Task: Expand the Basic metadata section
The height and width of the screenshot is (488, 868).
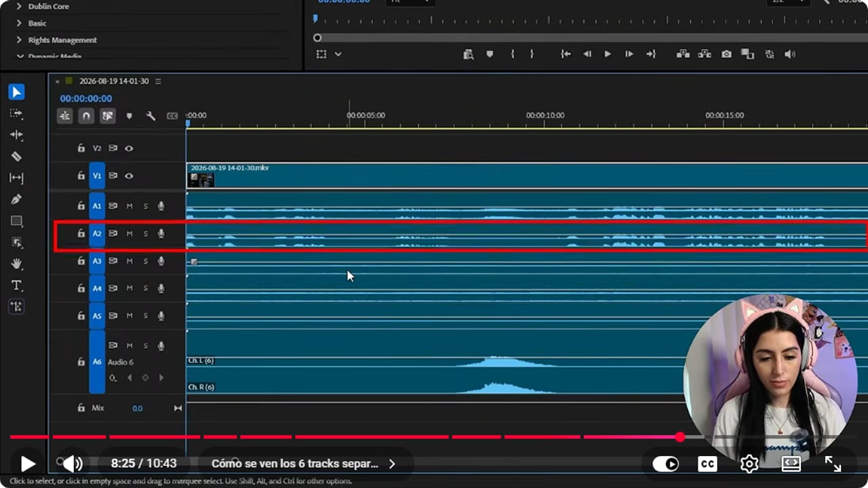Action: coord(19,23)
